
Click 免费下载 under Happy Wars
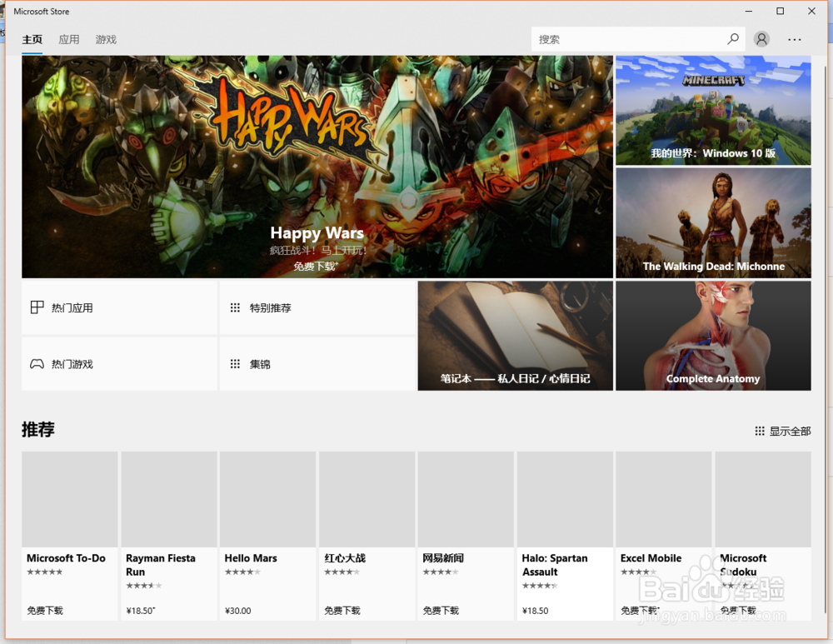[316, 267]
